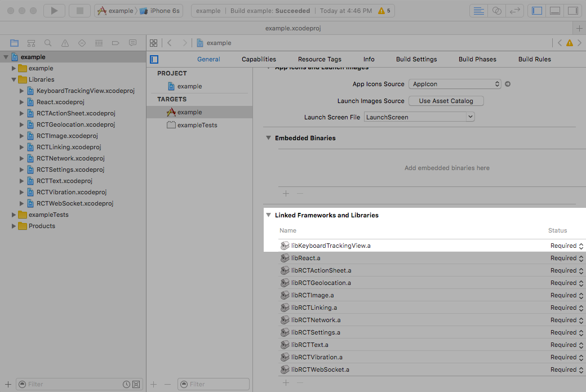This screenshot has height=392, width=586.
Task: Open the example scheme selector
Action: [x=116, y=11]
